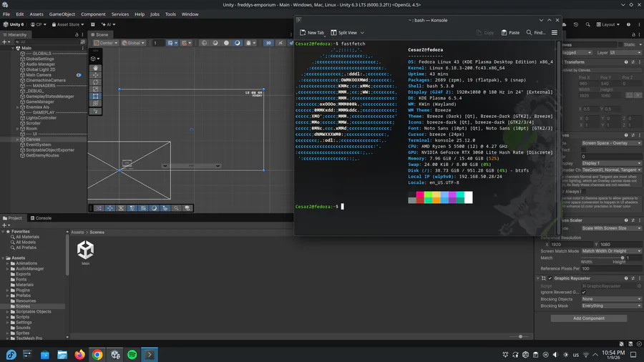The image size is (644, 362).
Task: Expand the Scriptable Objects folder
Action: click(7, 311)
